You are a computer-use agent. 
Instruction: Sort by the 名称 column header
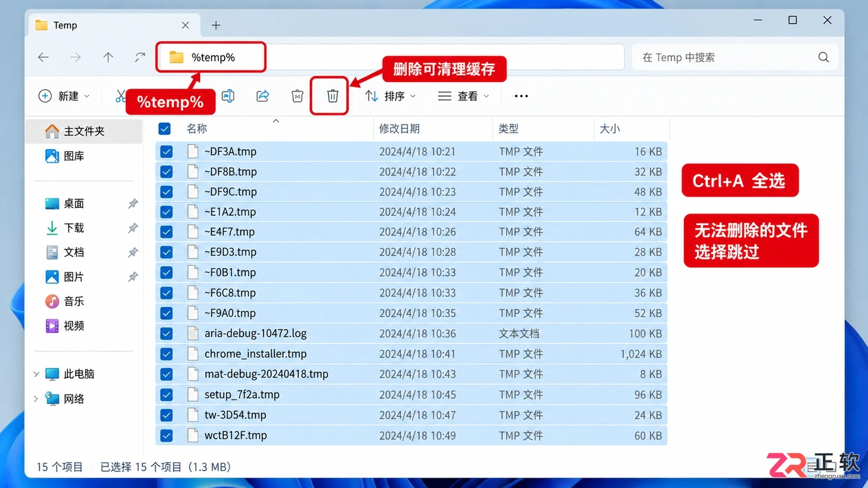[197, 128]
